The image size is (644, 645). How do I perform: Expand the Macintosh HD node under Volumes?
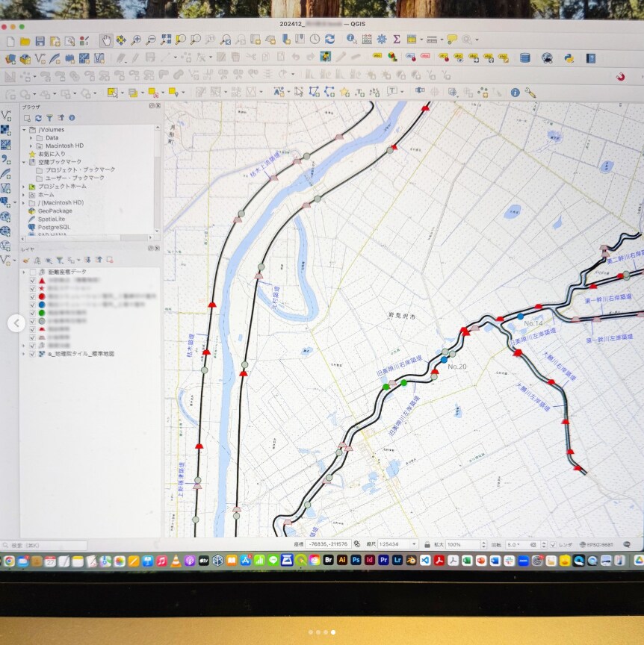coord(31,146)
